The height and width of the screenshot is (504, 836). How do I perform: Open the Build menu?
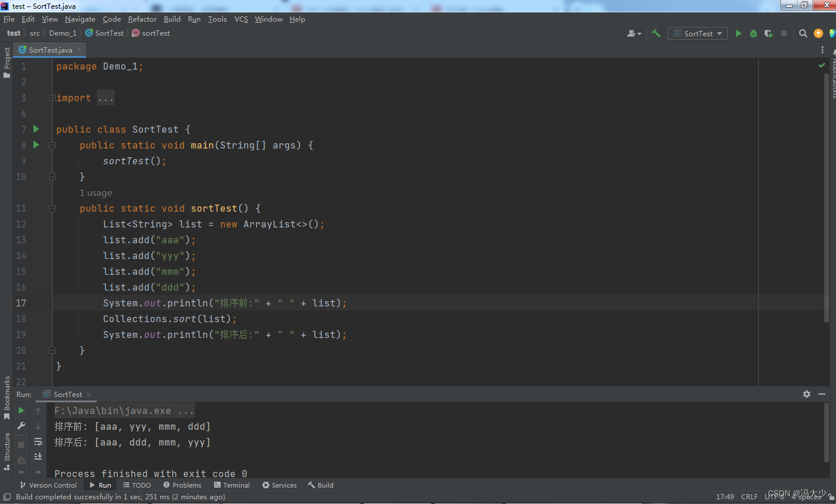[172, 19]
